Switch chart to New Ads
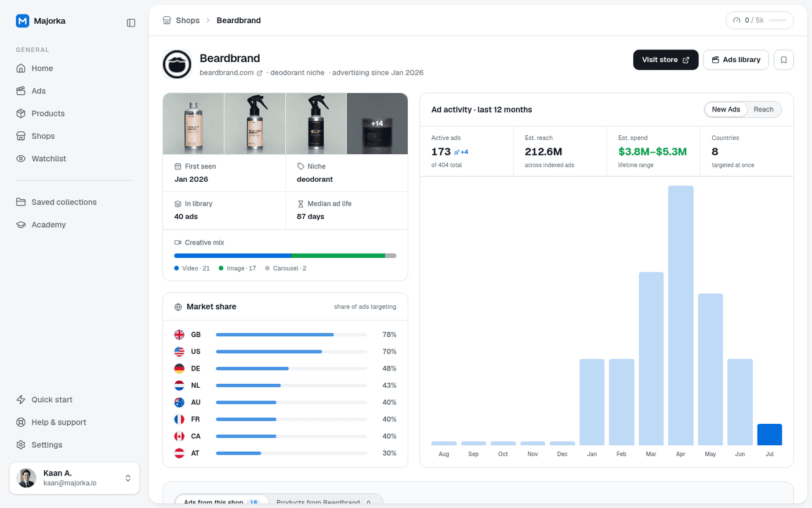The image size is (812, 508). point(726,109)
